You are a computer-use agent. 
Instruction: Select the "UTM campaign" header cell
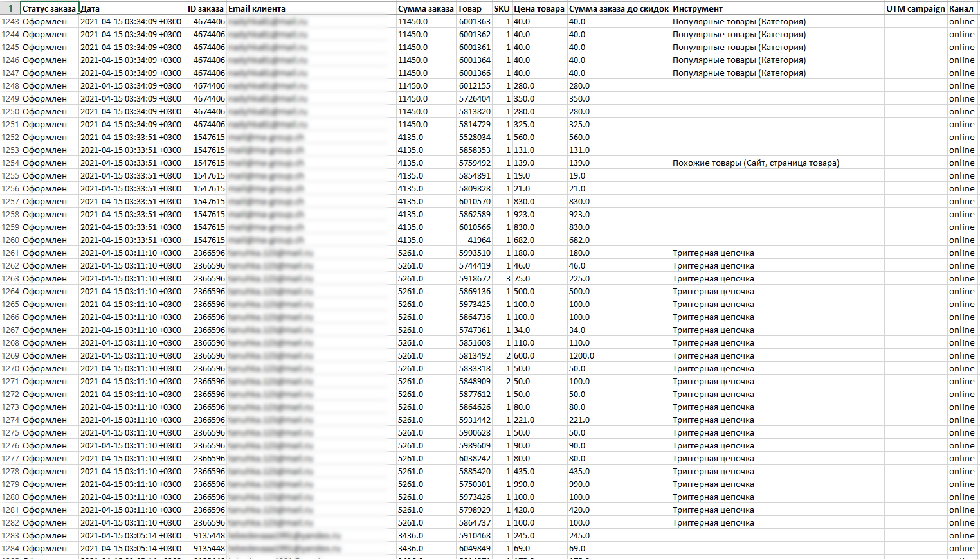point(915,8)
